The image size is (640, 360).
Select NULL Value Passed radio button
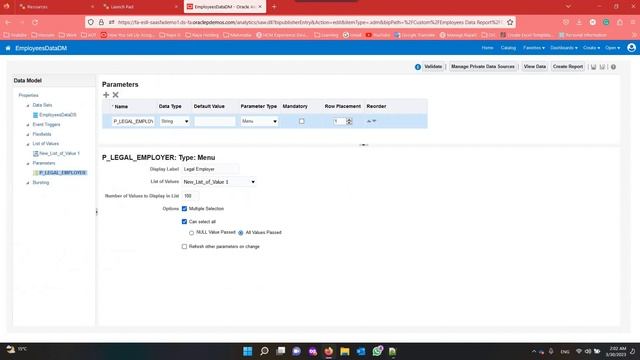pos(191,233)
